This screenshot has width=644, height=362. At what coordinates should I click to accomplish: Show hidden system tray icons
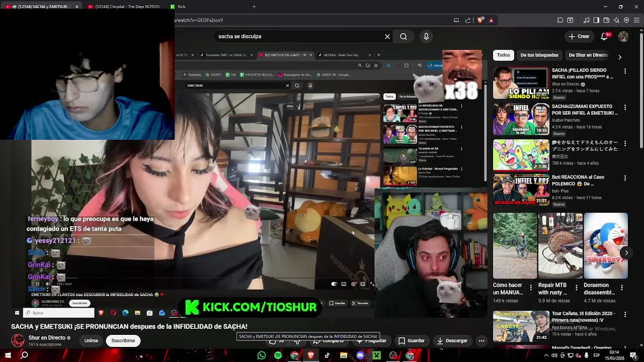click(546, 355)
